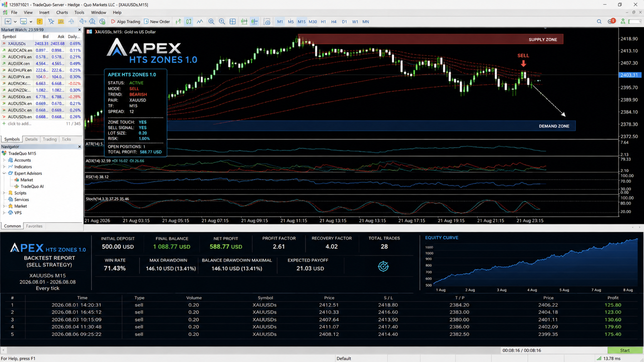Click the backtest progress time bar
644x362 pixels.
coord(554,350)
